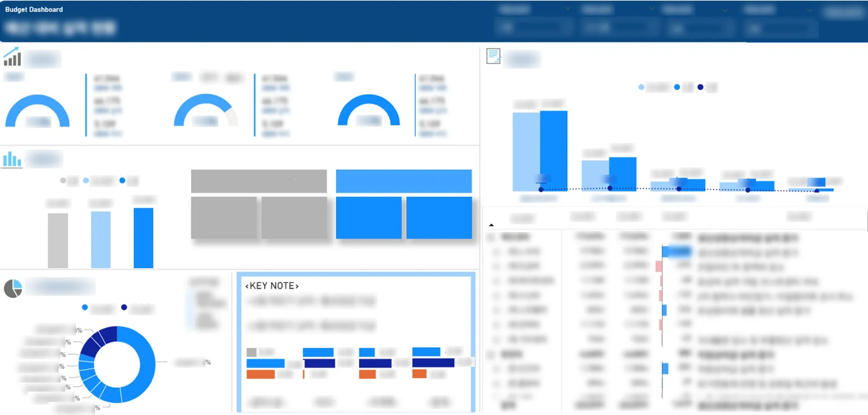Click the blurred button at header far right

point(844,13)
